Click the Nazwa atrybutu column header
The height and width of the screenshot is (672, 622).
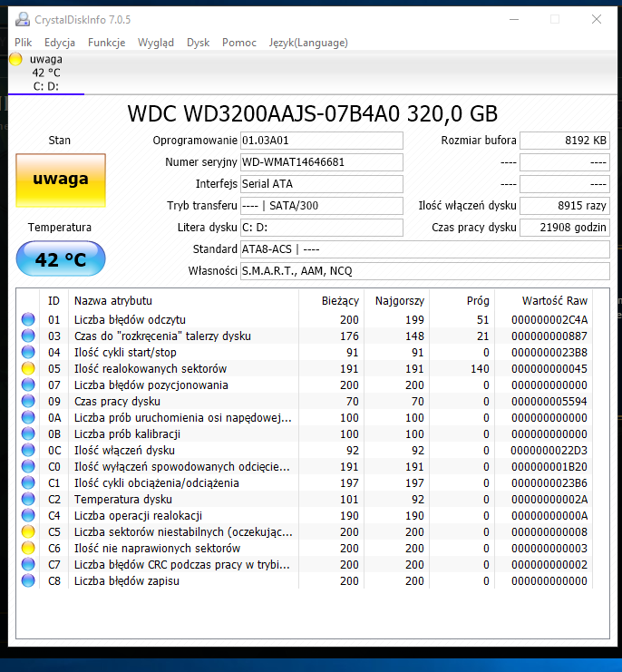point(183,300)
